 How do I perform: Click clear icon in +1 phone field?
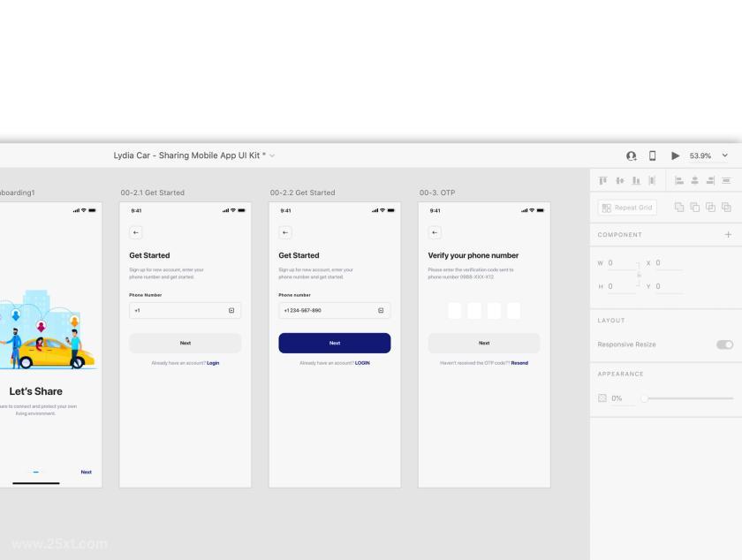(x=231, y=311)
